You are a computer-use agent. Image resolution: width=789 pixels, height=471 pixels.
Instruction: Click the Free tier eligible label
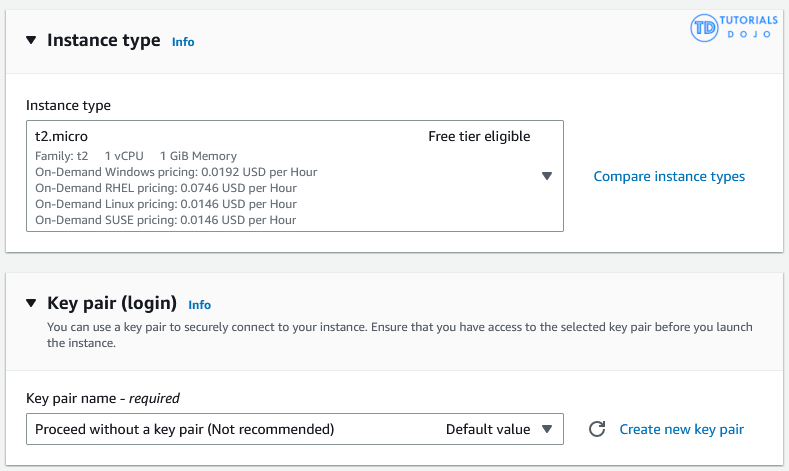(479, 137)
